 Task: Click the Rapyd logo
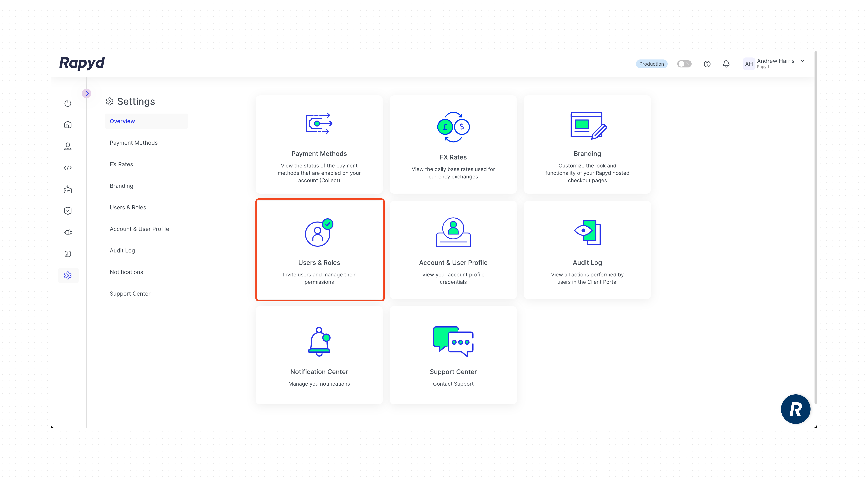[x=82, y=63]
